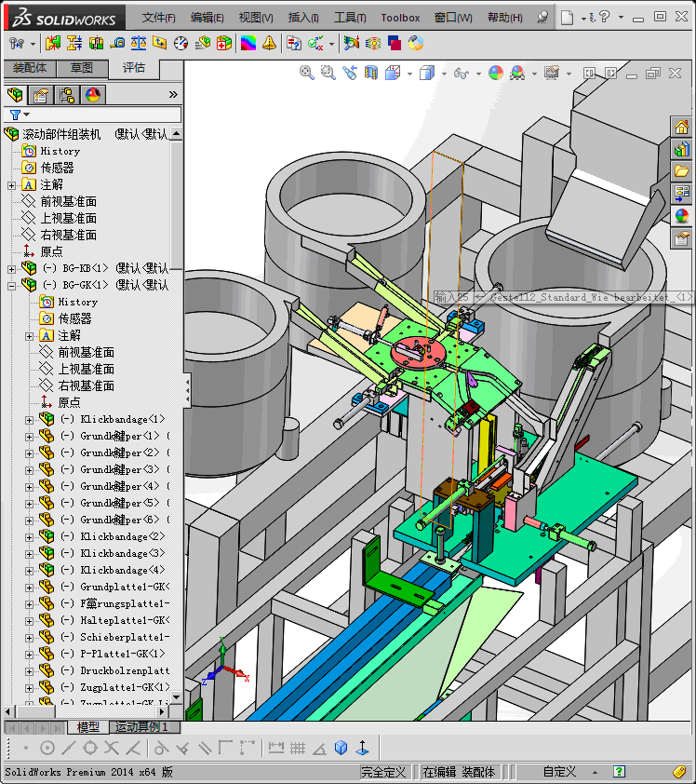This screenshot has width=696, height=784.
Task: Select 前视基准面 under top-level assembly
Action: point(68,201)
